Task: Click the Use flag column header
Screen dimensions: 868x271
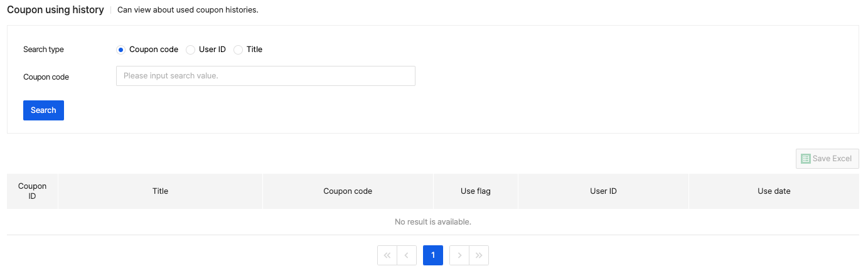Action: click(476, 191)
